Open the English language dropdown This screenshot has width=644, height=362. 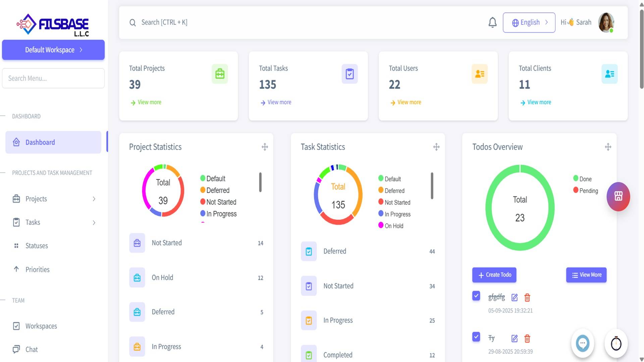pyautogui.click(x=529, y=22)
